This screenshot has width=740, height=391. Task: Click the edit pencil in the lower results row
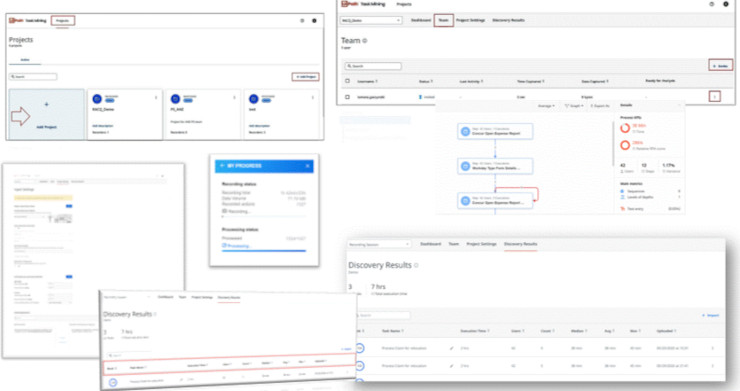click(x=451, y=366)
